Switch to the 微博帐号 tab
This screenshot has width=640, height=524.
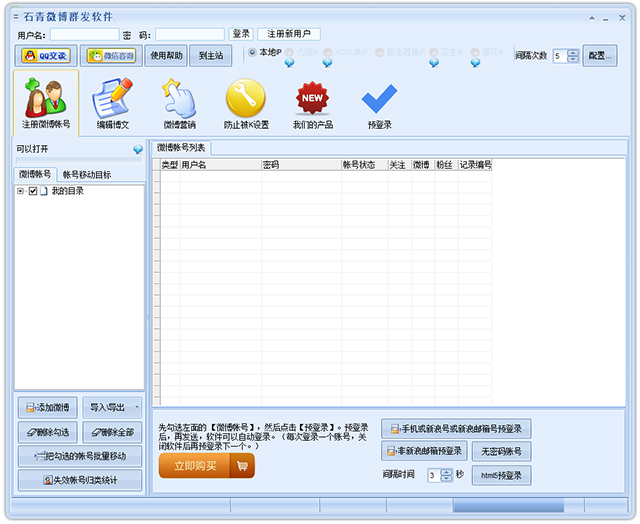pyautogui.click(x=35, y=174)
